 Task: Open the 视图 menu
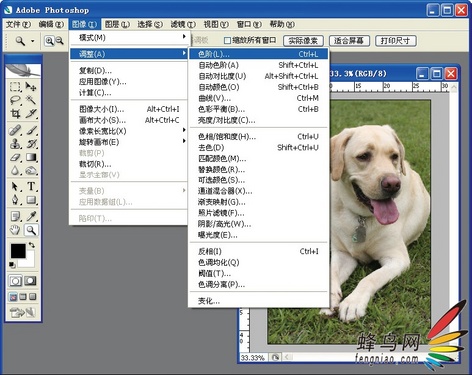pos(216,24)
